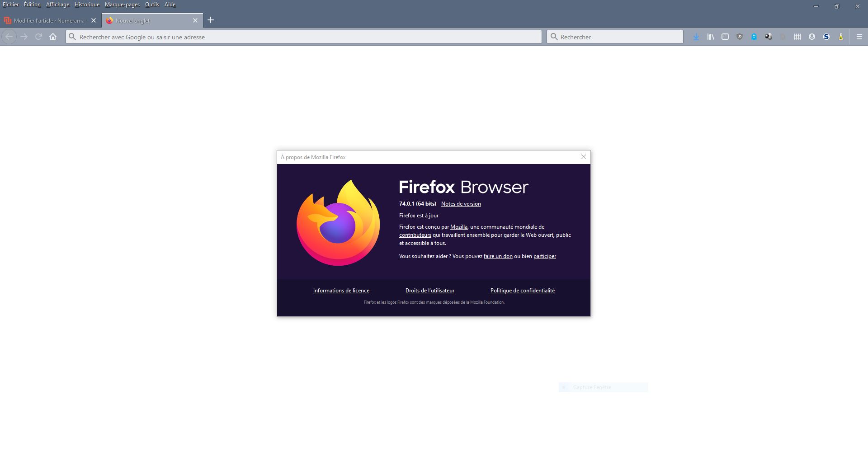
Task: Click the three grey spheres extension icon
Action: 769,37
